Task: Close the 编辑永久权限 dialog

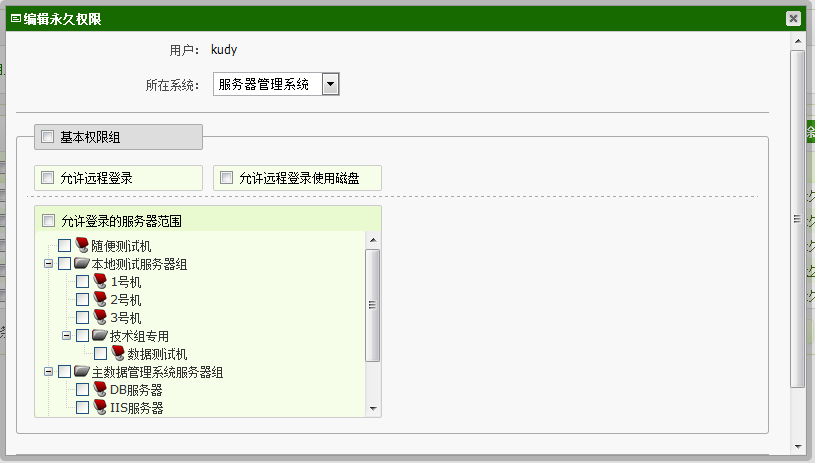Action: pyautogui.click(x=793, y=19)
